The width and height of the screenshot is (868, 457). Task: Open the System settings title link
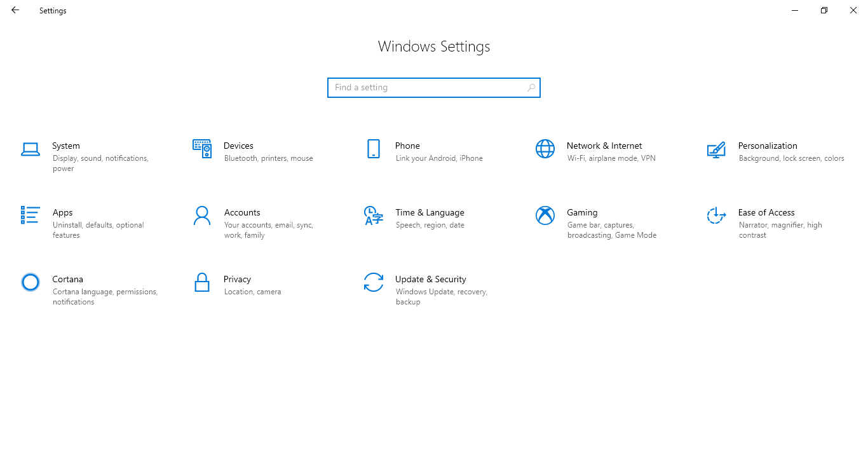[66, 146]
